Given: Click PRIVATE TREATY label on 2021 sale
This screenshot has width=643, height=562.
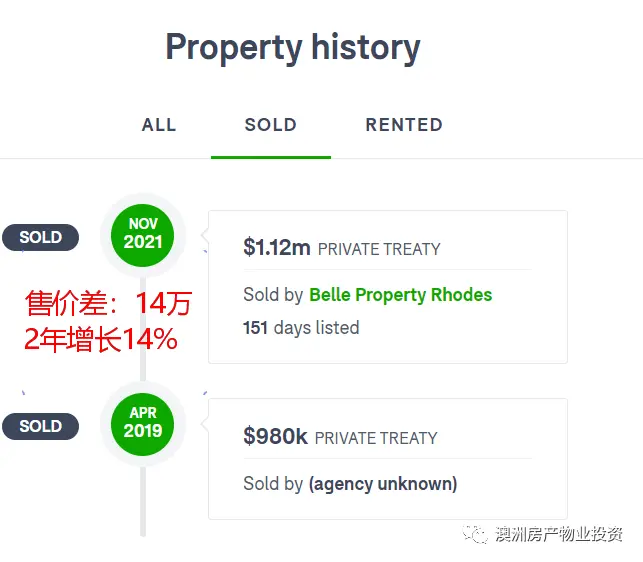Looking at the screenshot, I should click(379, 249).
